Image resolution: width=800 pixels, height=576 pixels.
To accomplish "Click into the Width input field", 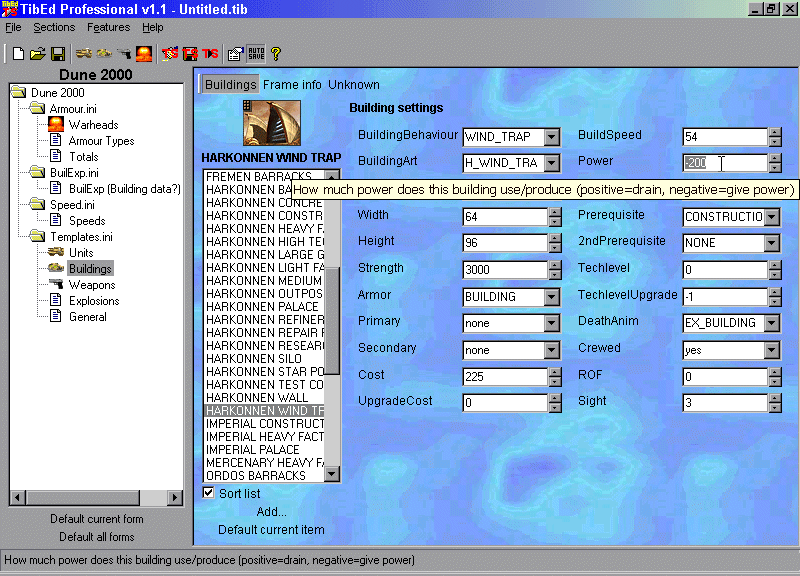I will 505,217.
